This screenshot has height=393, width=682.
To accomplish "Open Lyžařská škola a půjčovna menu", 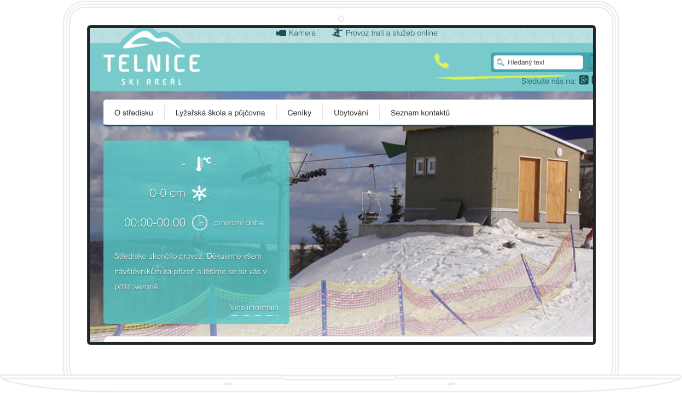I will pyautogui.click(x=220, y=113).
